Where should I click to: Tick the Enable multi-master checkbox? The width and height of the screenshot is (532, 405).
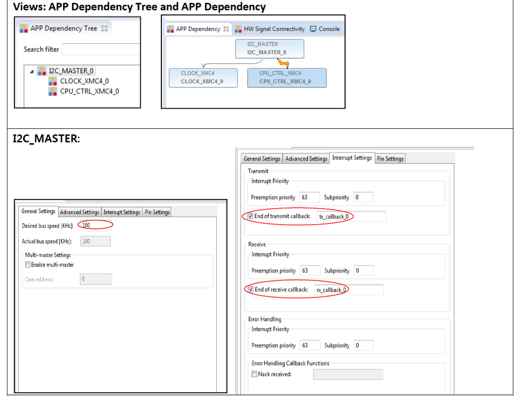pos(28,265)
